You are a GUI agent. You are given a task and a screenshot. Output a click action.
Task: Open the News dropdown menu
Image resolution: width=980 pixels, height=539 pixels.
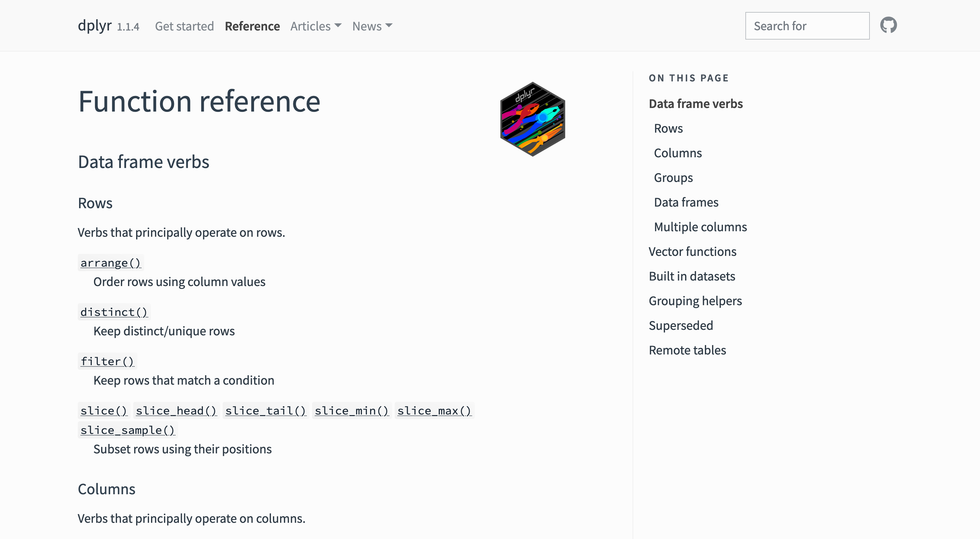click(372, 26)
